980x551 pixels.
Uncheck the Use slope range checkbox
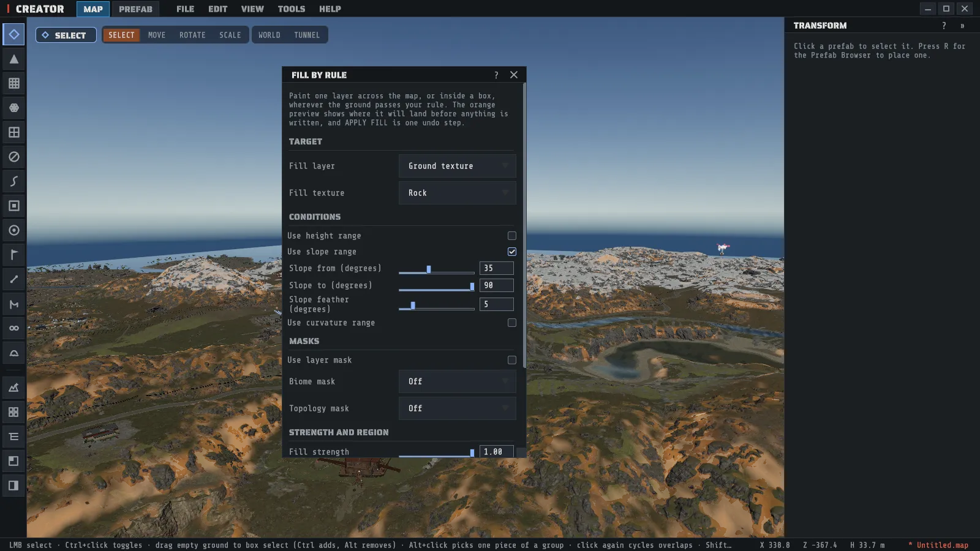[512, 252]
